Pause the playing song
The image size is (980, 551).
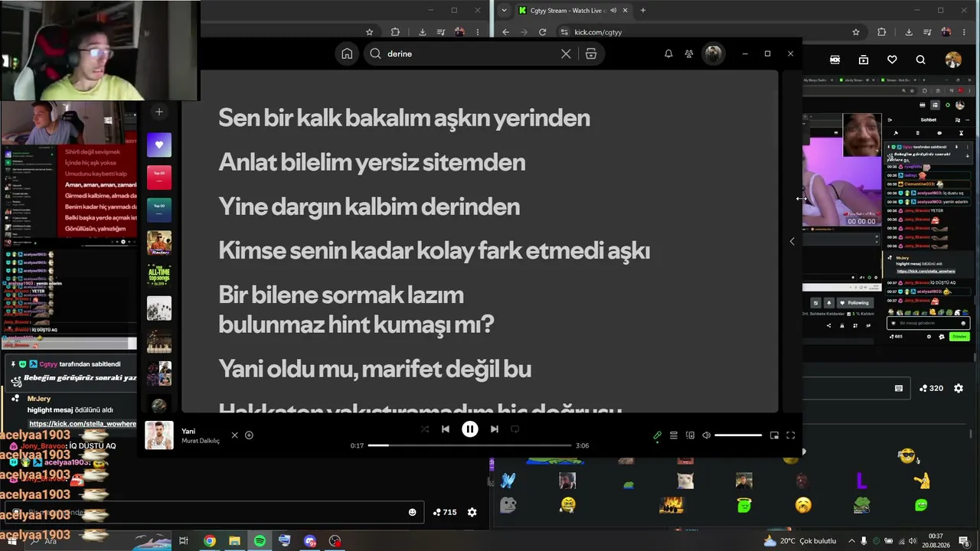coord(470,429)
